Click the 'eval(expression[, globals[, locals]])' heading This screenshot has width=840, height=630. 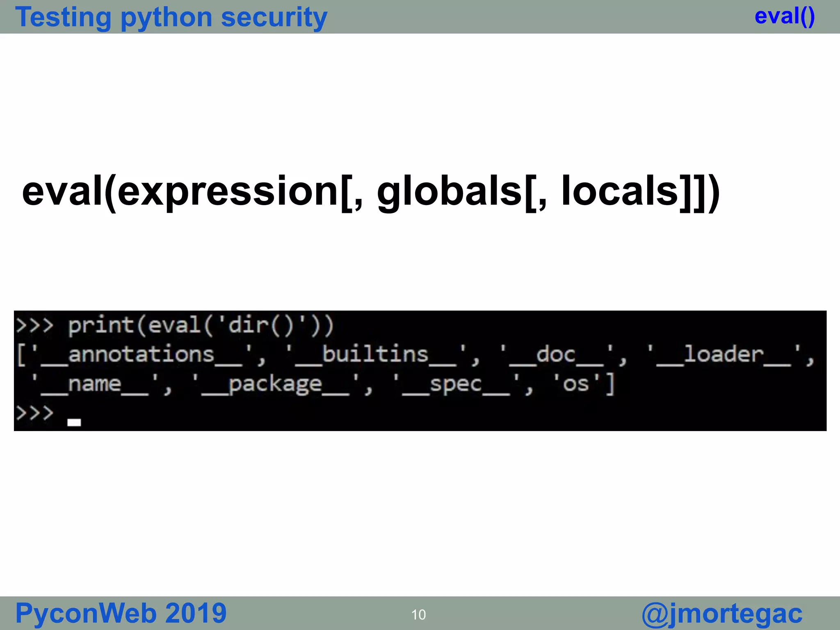[x=370, y=192]
